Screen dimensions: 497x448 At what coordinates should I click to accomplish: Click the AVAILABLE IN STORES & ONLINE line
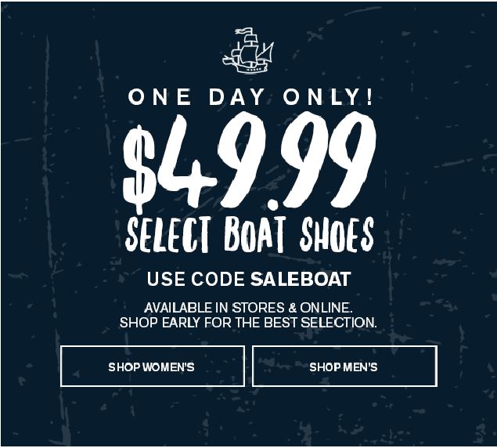tap(248, 307)
